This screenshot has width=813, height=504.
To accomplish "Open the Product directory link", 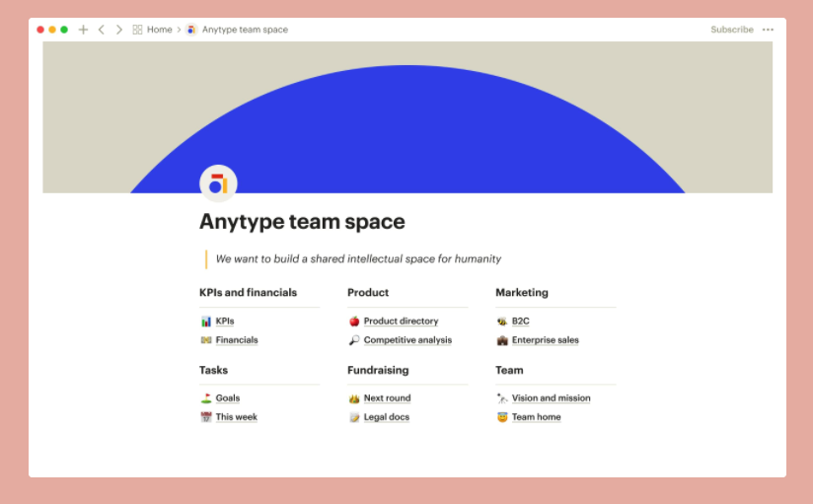I will pos(401,321).
